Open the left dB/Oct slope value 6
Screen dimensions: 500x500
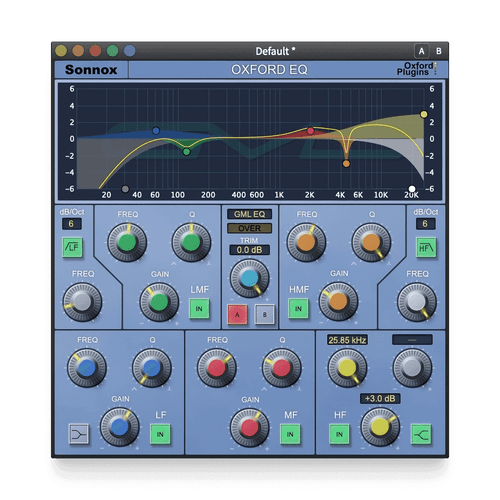(72, 224)
